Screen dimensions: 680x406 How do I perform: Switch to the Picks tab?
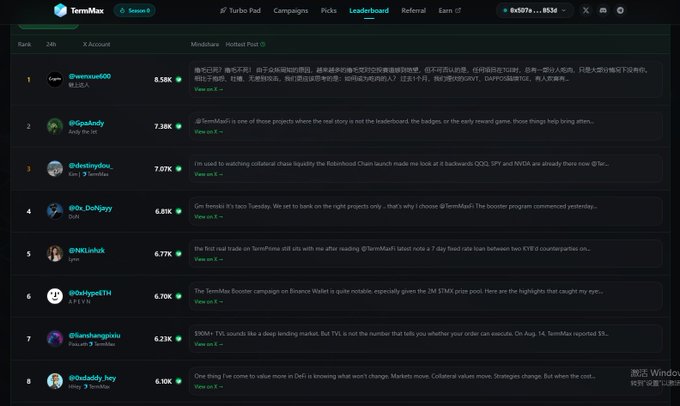[x=329, y=10]
